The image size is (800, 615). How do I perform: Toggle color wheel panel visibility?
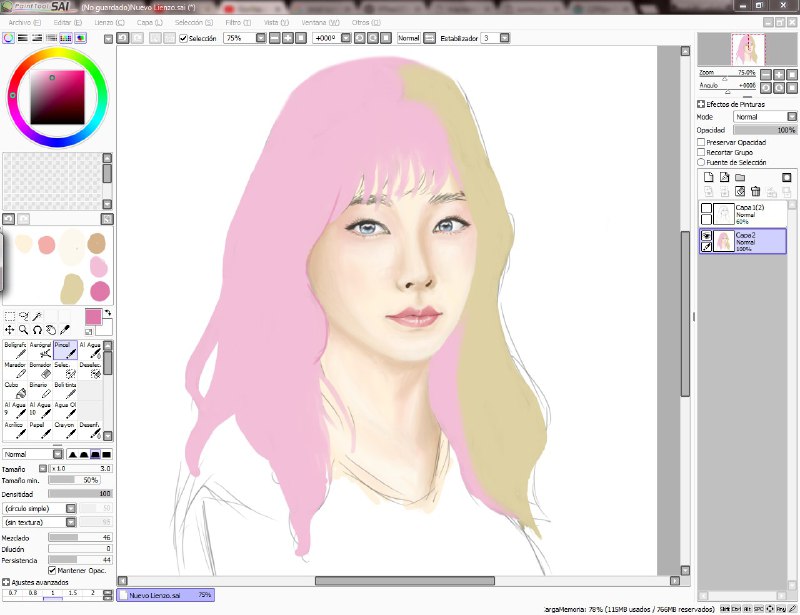(x=8, y=38)
